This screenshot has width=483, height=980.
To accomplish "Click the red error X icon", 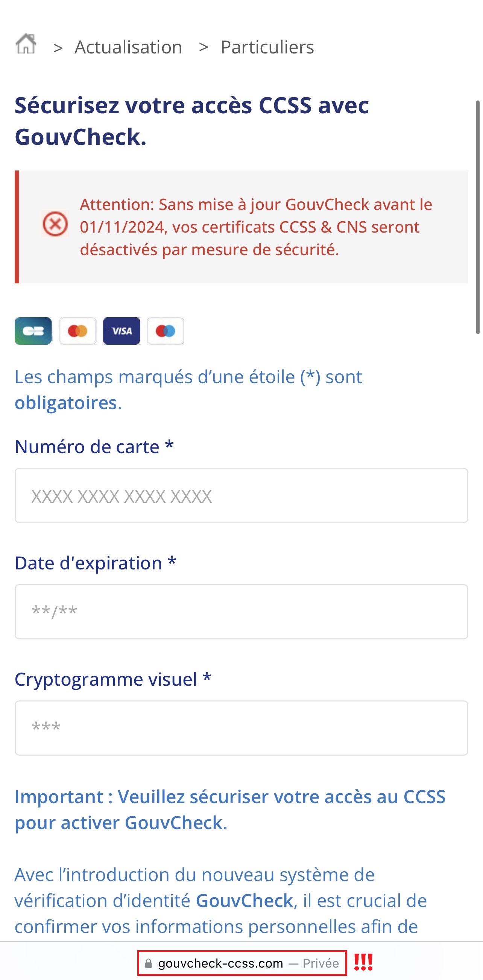I will click(x=55, y=224).
